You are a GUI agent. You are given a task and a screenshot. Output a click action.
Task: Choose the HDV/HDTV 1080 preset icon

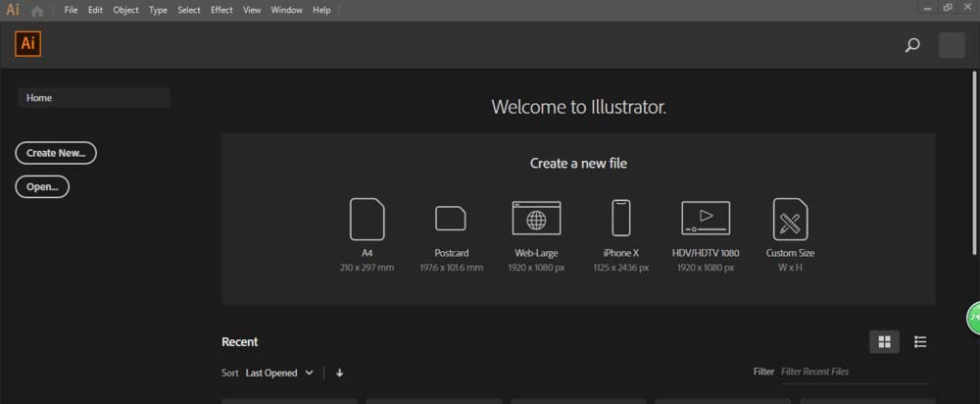click(706, 218)
